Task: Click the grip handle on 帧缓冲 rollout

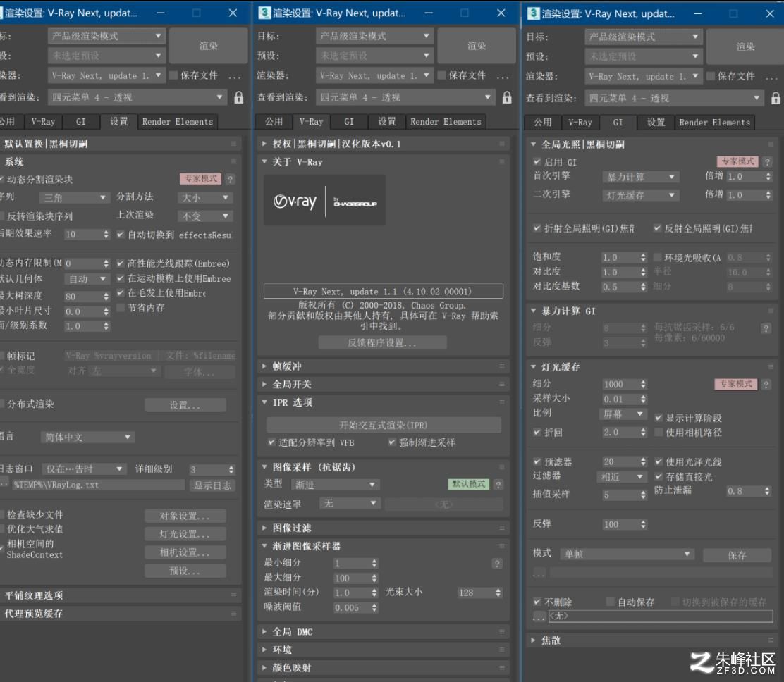Action: tap(501, 366)
